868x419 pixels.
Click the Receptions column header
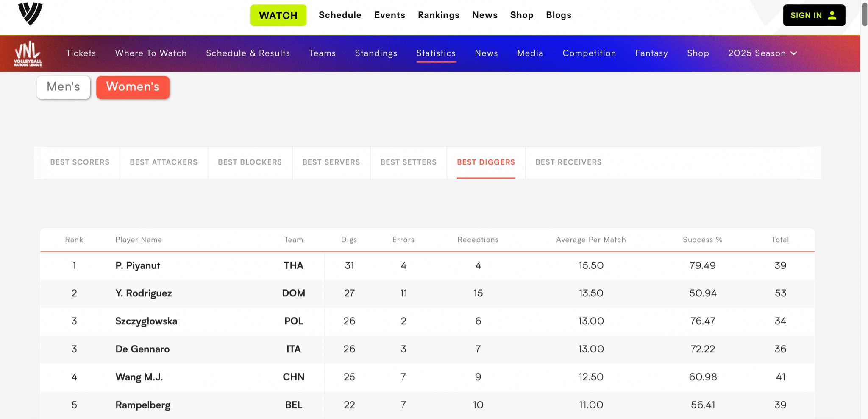click(x=478, y=240)
